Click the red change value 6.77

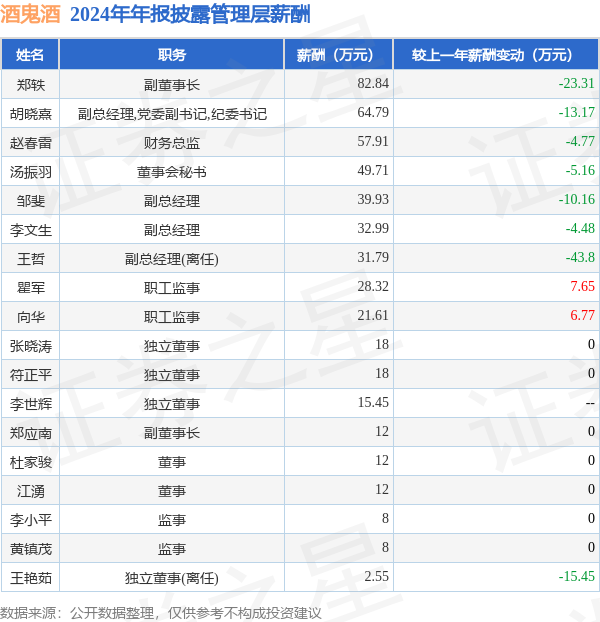click(583, 315)
